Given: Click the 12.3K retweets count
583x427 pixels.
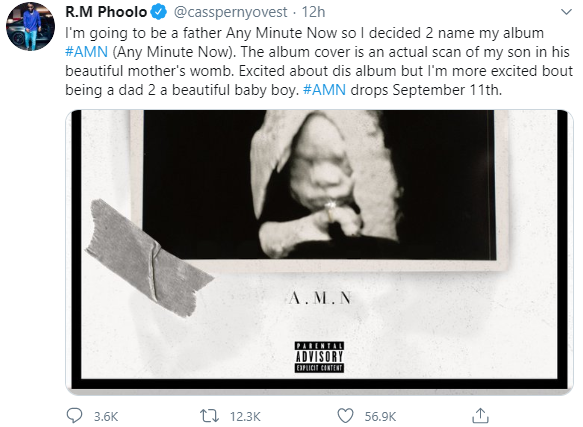Looking at the screenshot, I should tap(245, 417).
